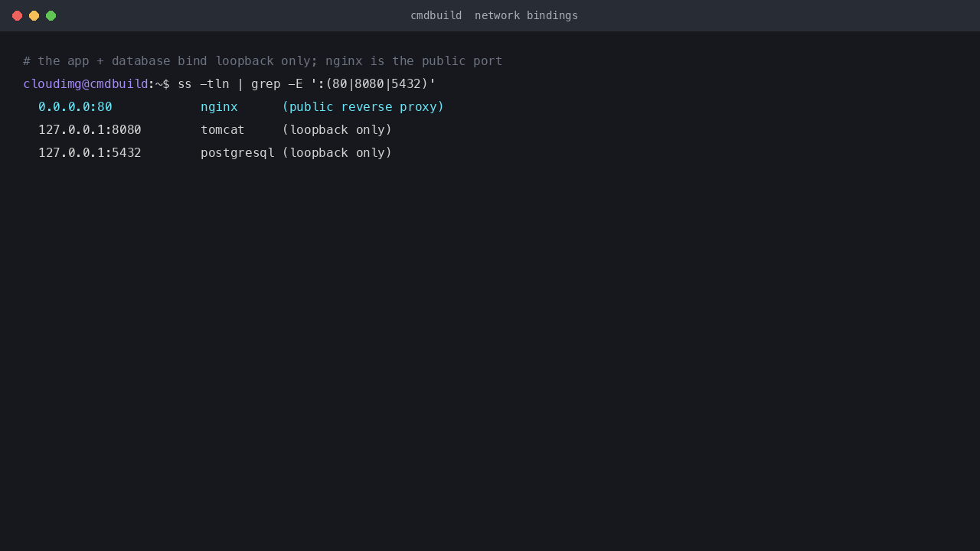
Task: Click the yellow minimize window button
Action: click(x=34, y=15)
